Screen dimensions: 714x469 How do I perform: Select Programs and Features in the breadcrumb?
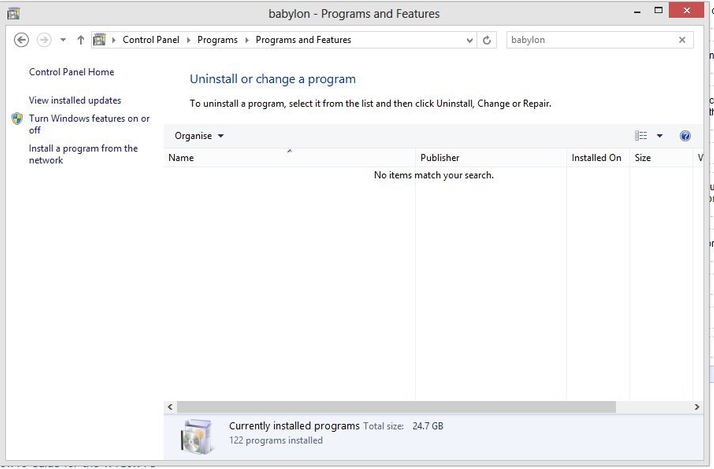point(303,40)
